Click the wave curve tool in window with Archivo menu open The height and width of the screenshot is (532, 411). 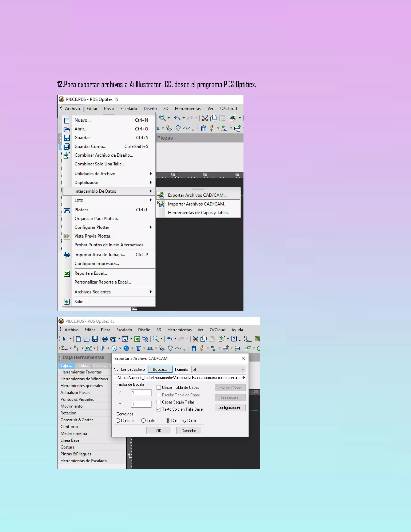coord(186,128)
